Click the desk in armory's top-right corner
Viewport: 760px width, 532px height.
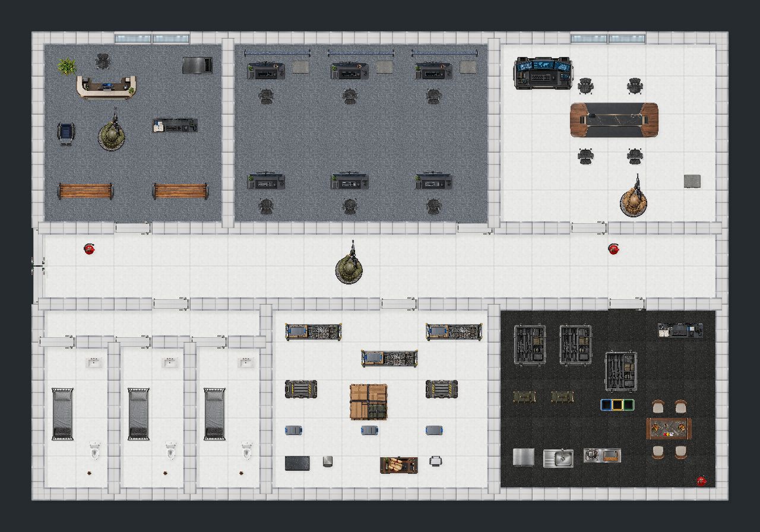680,330
